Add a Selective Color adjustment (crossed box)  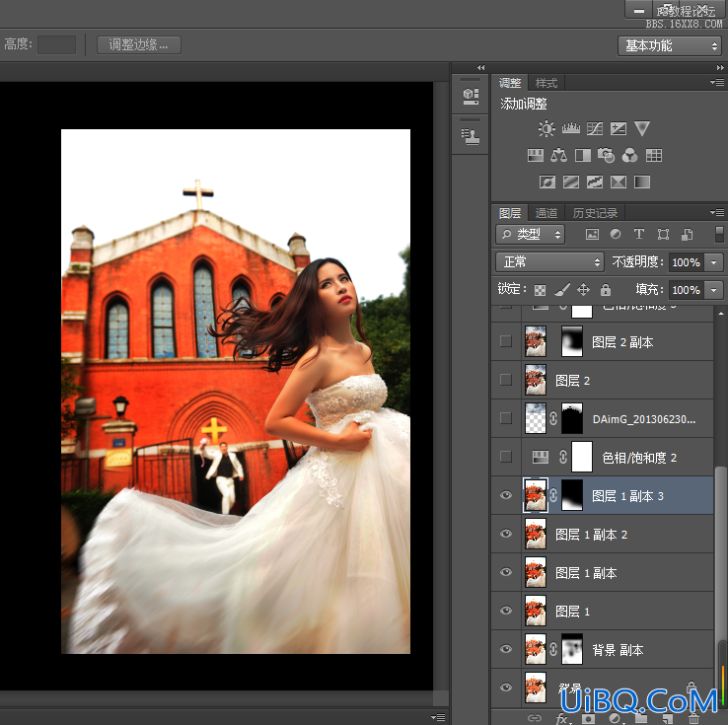(619, 181)
